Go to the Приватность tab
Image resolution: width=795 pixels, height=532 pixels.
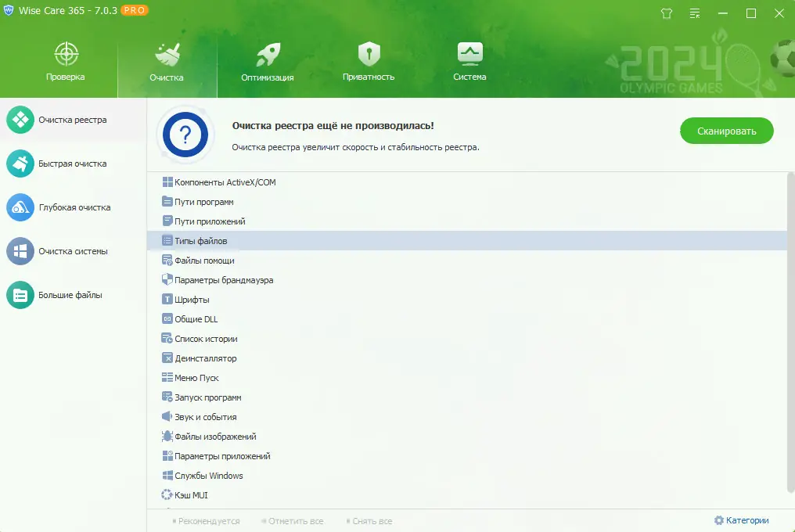tap(369, 62)
